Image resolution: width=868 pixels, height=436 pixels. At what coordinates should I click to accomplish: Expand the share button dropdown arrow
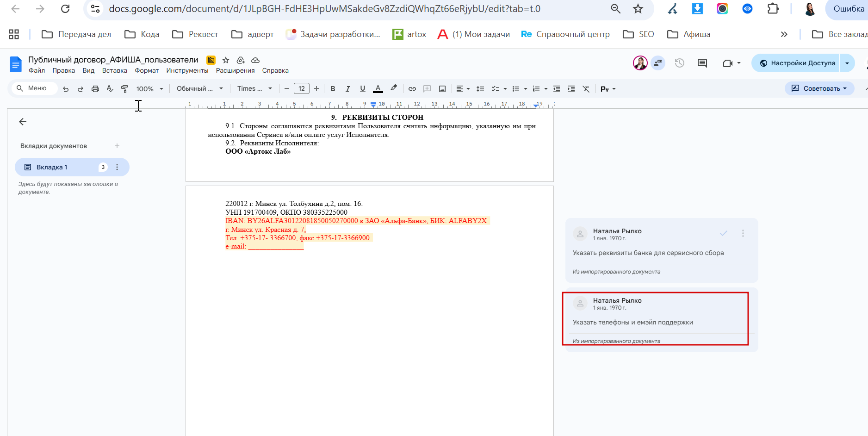click(847, 63)
